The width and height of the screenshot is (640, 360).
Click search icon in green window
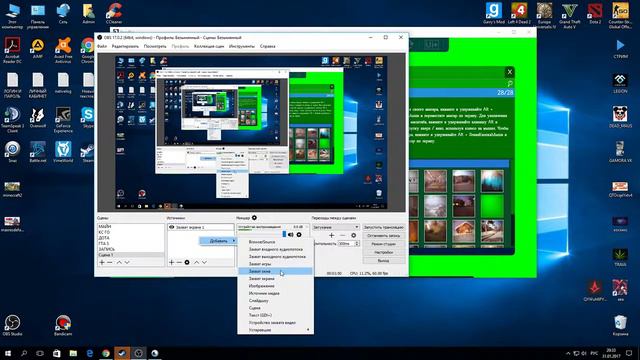pyautogui.click(x=510, y=84)
